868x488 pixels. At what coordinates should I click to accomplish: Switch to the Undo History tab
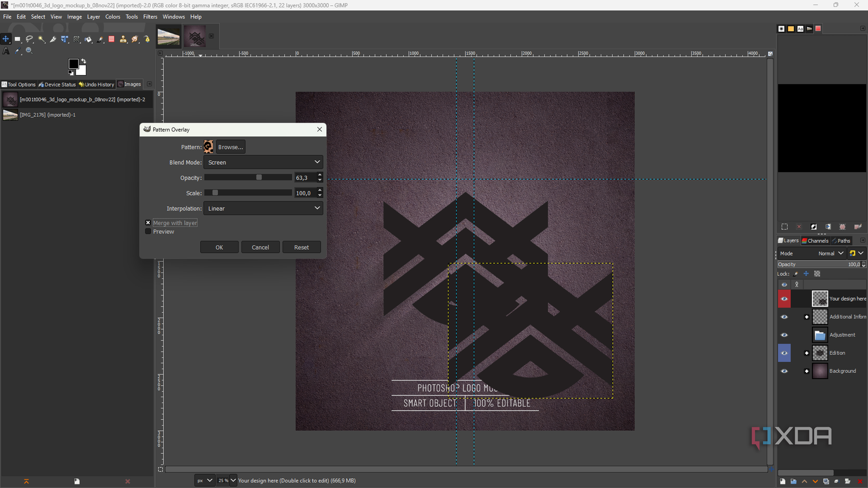97,84
